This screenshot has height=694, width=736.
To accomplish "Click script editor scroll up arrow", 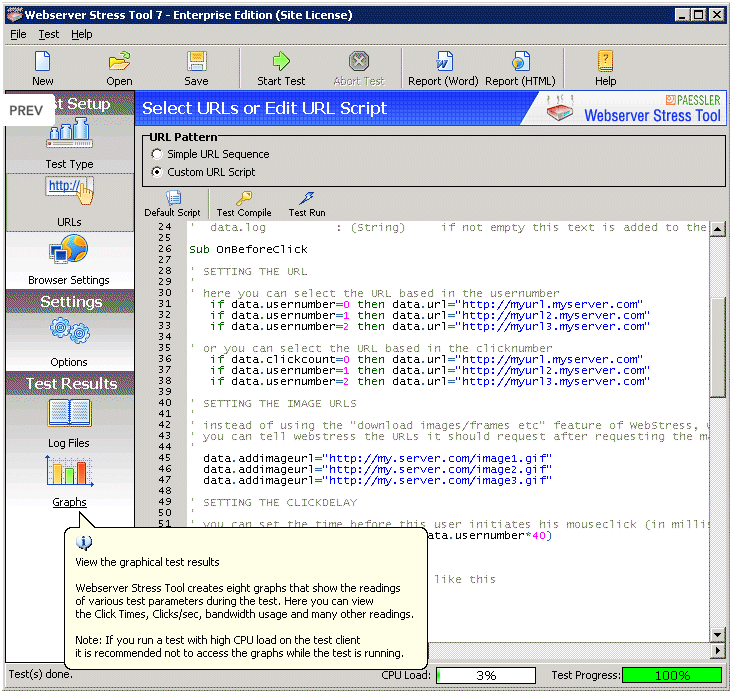I will coord(717,229).
